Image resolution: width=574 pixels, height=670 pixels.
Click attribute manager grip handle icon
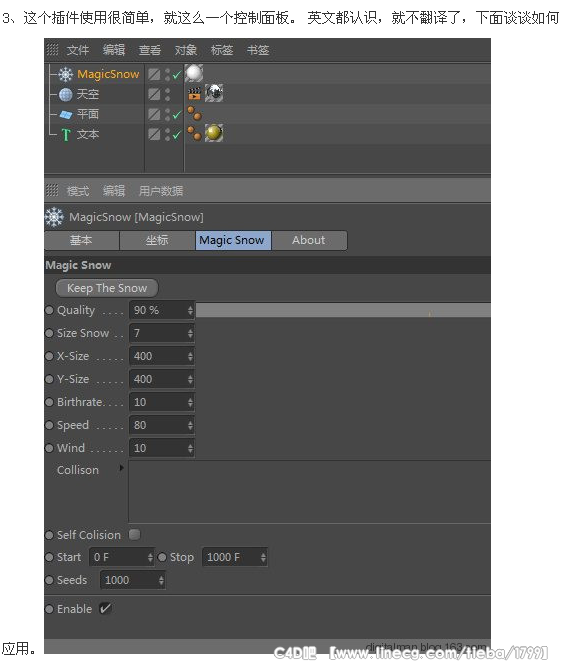tap(52, 190)
